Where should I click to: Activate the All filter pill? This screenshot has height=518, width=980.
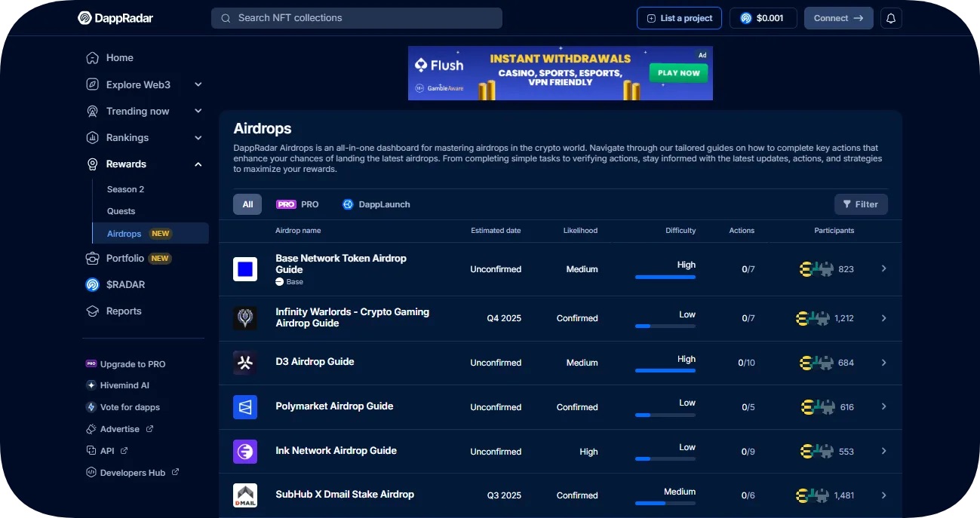pyautogui.click(x=247, y=204)
